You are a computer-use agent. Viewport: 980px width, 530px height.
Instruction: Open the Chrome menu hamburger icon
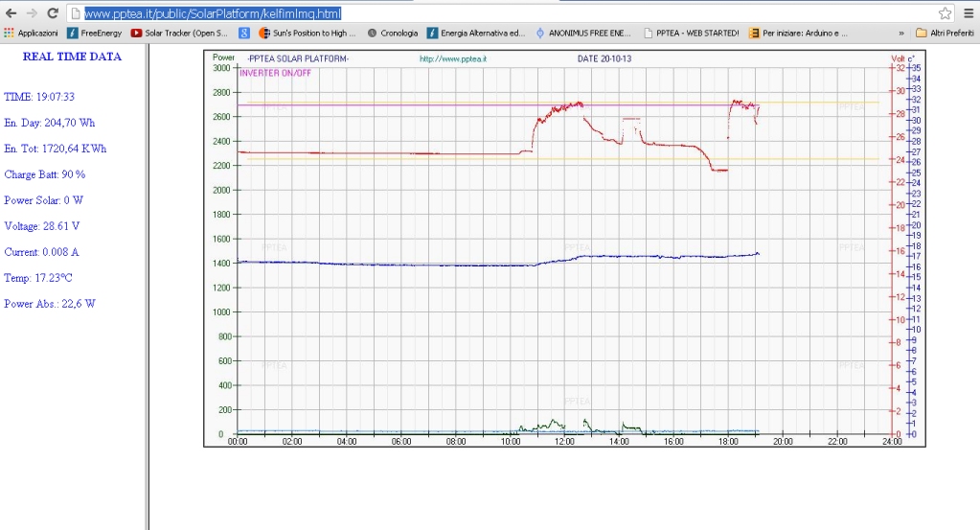969,13
